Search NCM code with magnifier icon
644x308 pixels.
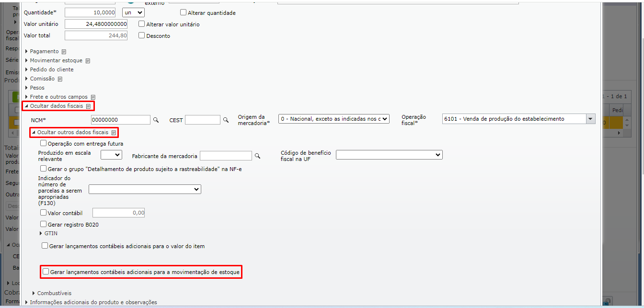(x=155, y=120)
